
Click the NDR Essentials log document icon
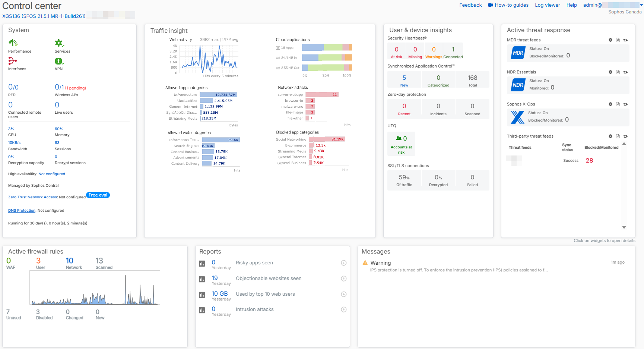click(x=618, y=72)
